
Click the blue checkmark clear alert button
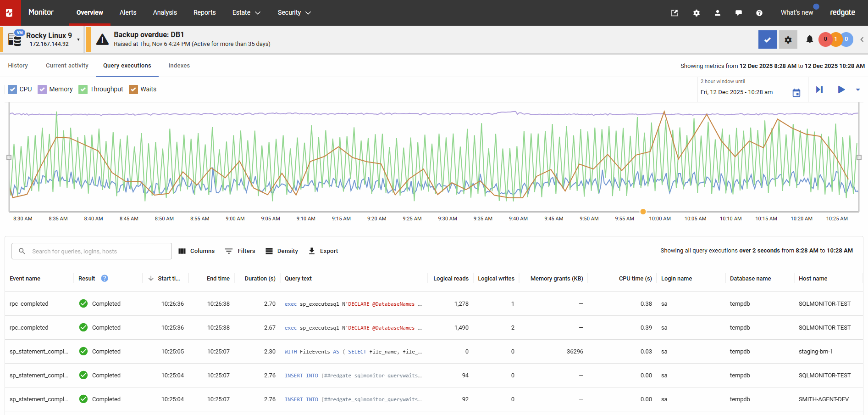767,40
